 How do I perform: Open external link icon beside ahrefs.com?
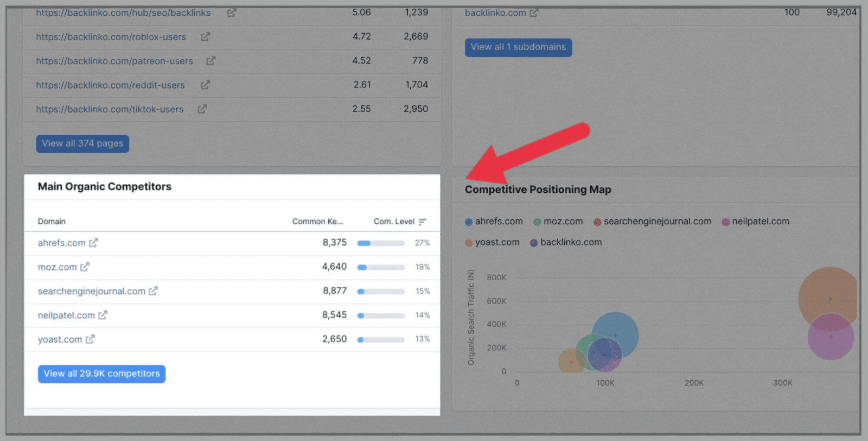coord(93,243)
